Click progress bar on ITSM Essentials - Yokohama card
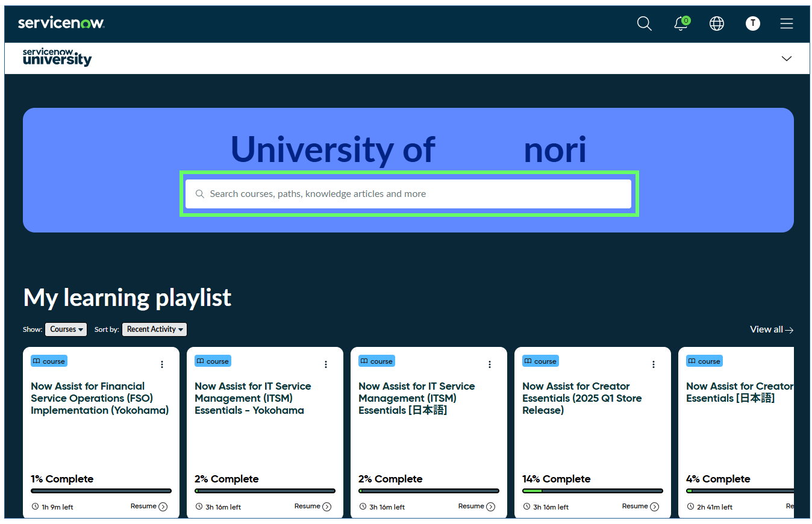 click(265, 491)
